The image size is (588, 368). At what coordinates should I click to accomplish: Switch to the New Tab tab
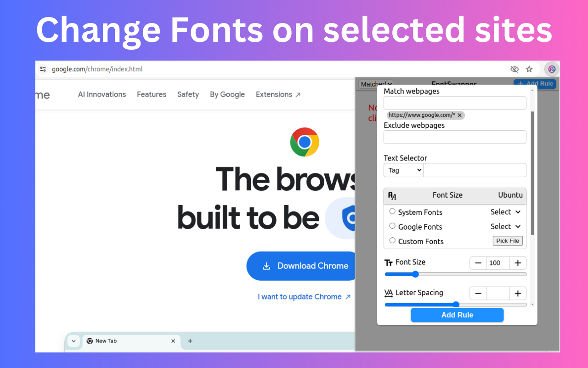[x=131, y=341]
